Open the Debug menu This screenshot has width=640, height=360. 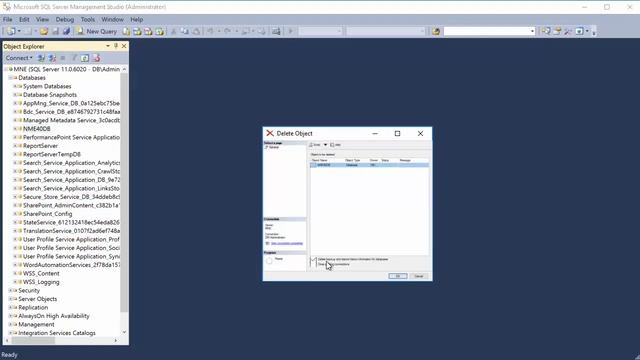[x=65, y=20]
